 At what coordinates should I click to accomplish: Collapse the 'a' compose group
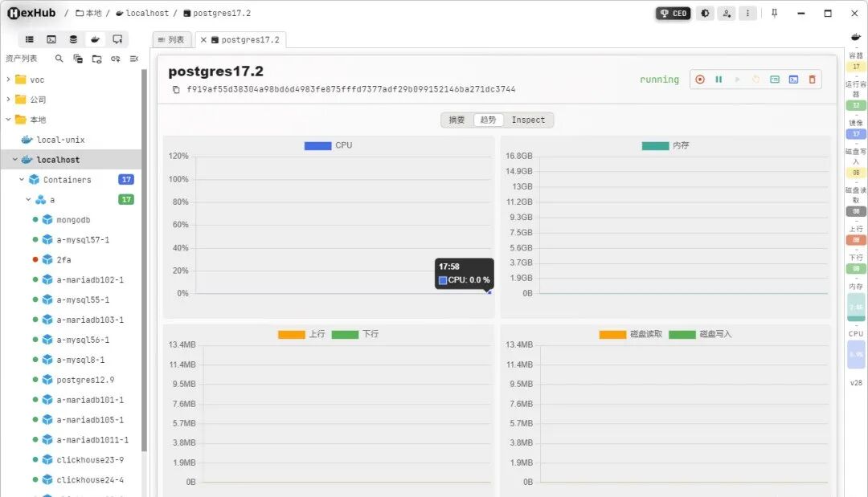28,200
